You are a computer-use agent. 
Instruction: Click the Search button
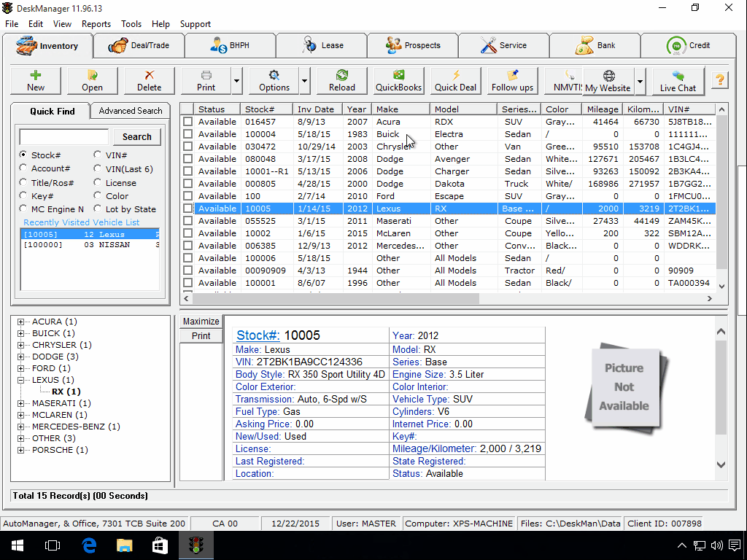tap(136, 136)
